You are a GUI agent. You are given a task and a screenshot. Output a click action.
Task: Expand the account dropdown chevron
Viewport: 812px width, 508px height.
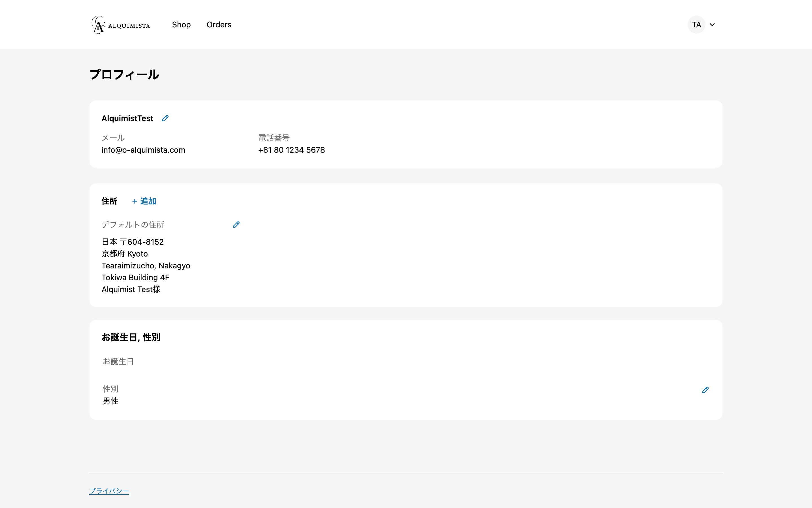click(x=712, y=25)
